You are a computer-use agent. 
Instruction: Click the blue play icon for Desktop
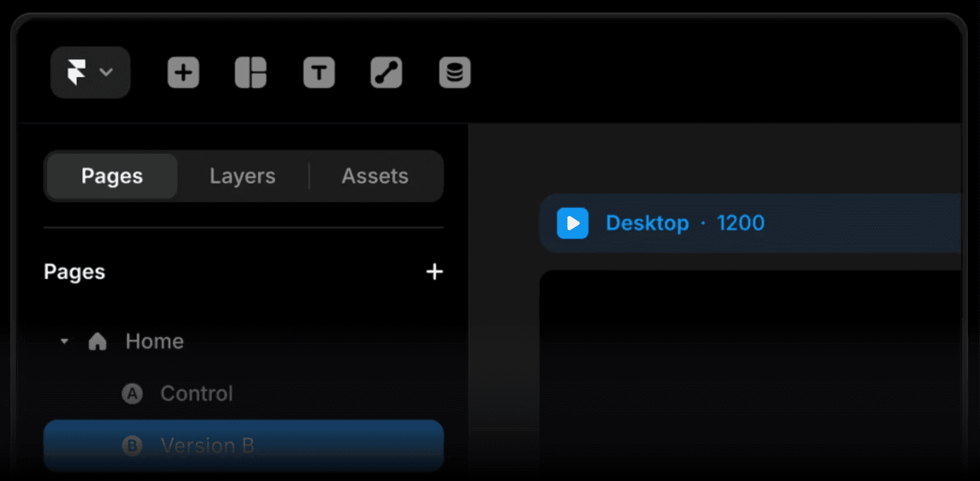pos(572,223)
